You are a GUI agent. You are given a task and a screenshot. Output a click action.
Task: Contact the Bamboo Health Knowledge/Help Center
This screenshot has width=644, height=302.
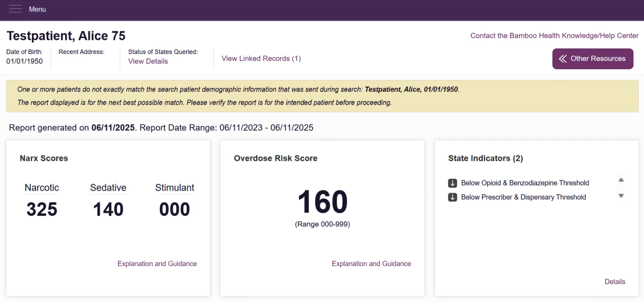pos(554,36)
